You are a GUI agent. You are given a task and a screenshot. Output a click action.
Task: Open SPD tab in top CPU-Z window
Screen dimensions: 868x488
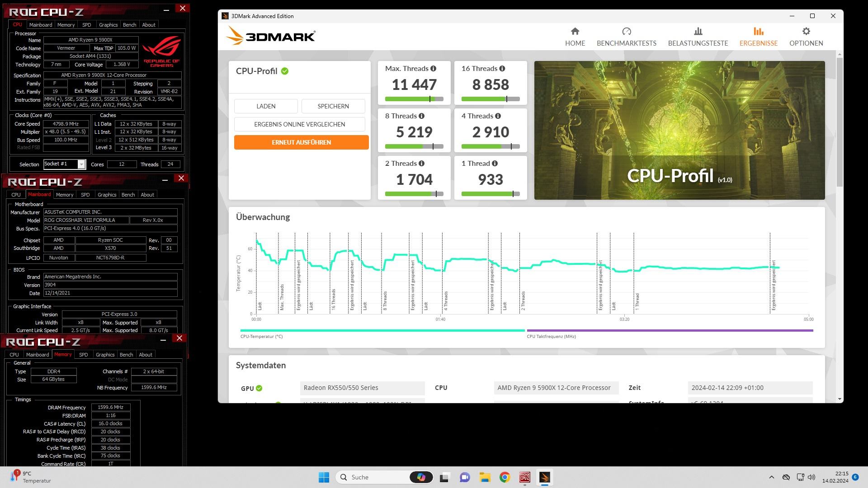86,25
